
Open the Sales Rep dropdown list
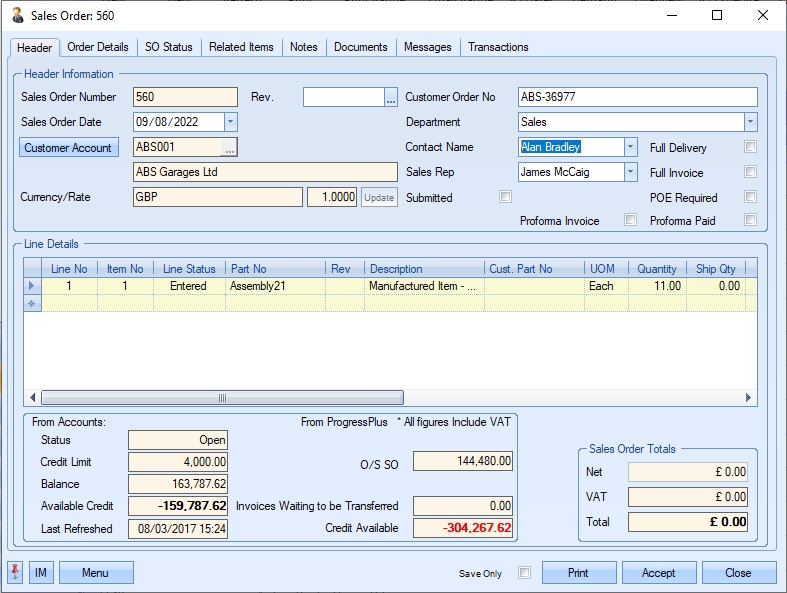(629, 172)
